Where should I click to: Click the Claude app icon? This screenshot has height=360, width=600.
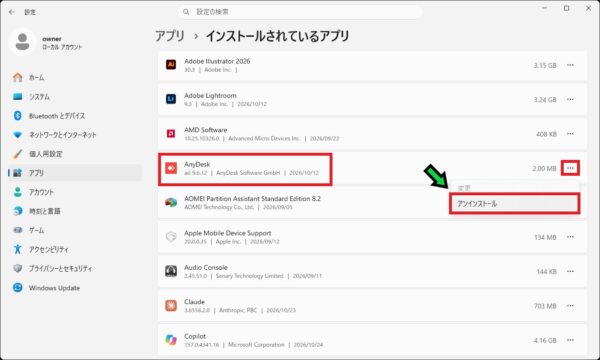point(171,306)
